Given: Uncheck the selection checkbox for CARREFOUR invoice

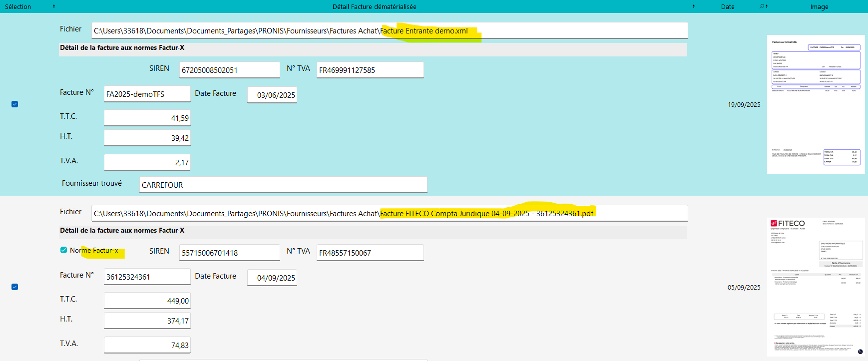Looking at the screenshot, I should [14, 104].
